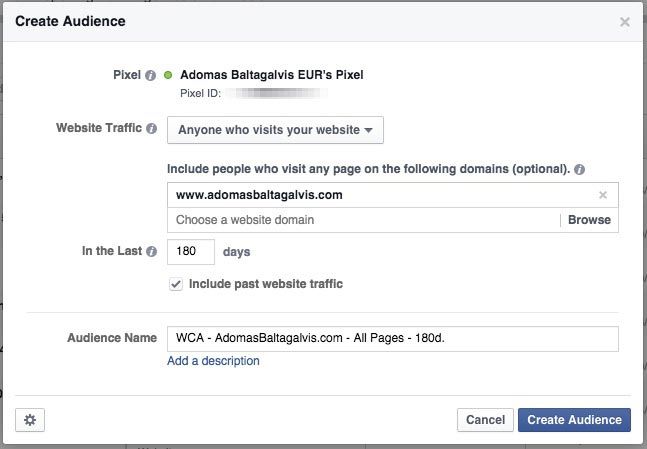Click the In the Last info icon

coord(151,253)
